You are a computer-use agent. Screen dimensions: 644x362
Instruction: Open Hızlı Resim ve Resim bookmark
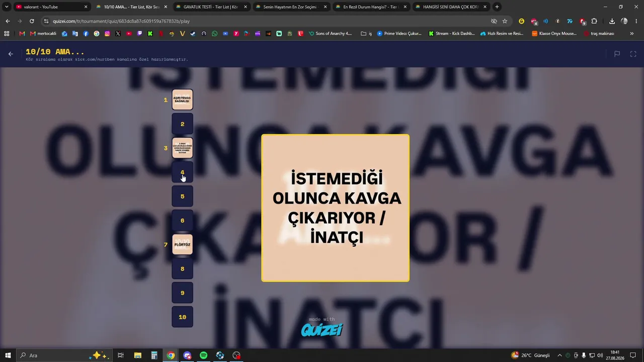[x=502, y=34]
